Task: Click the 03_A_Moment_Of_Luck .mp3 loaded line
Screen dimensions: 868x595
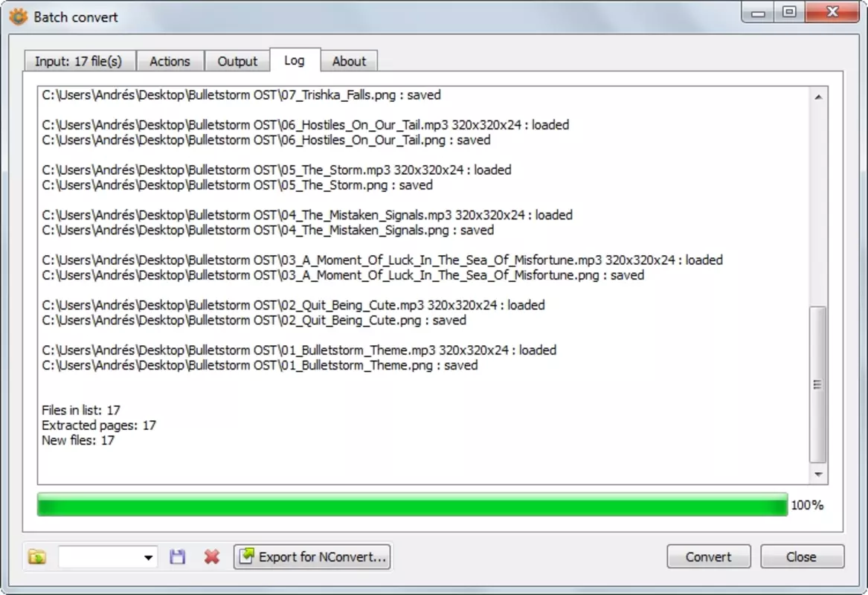Action: (382, 260)
